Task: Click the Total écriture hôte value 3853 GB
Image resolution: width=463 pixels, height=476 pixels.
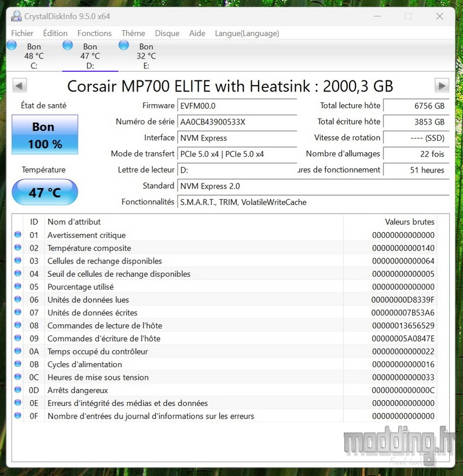Action: [416, 122]
